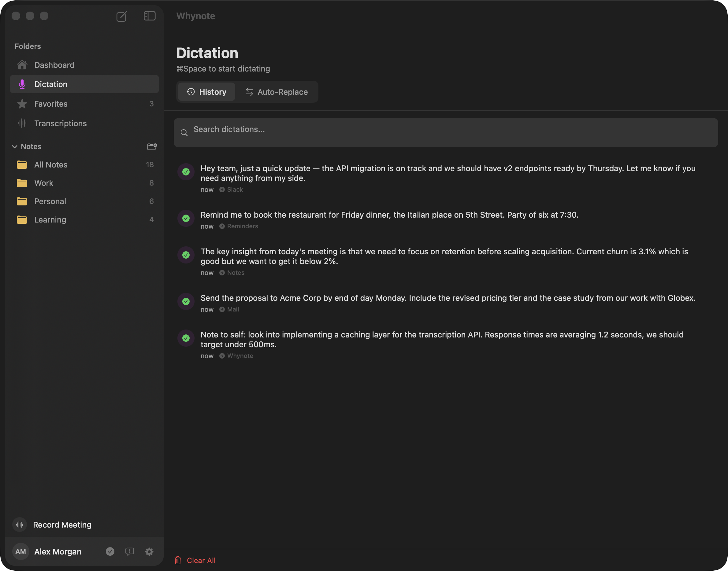Open the feedback speech bubble icon
The height and width of the screenshot is (571, 728).
click(130, 552)
